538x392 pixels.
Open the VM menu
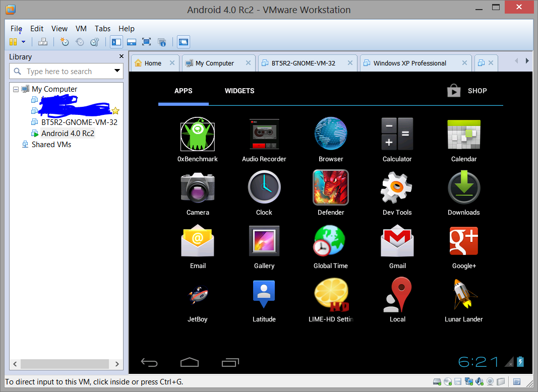[81, 28]
